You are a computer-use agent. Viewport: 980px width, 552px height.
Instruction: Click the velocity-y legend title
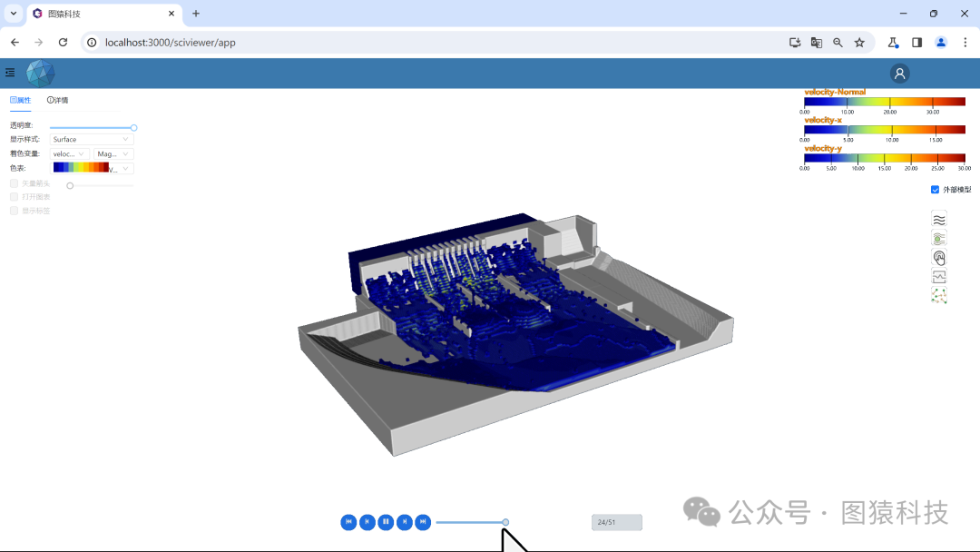(822, 148)
